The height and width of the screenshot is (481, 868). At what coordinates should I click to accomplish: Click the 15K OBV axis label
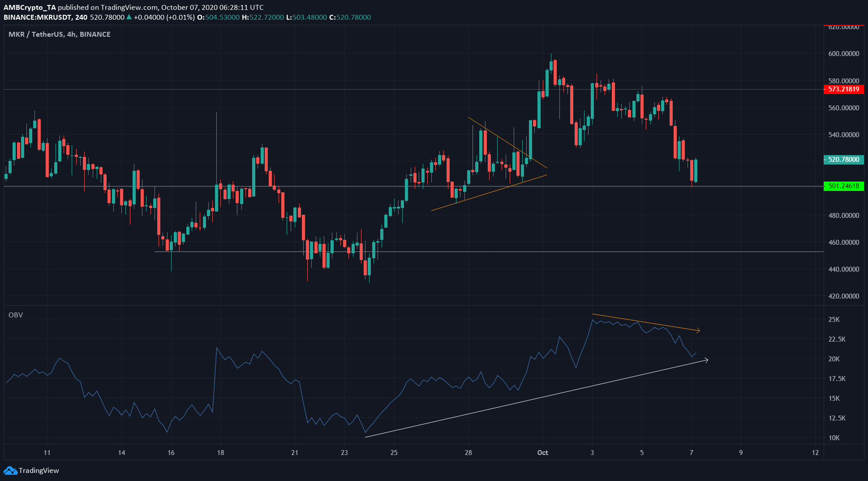(x=834, y=399)
